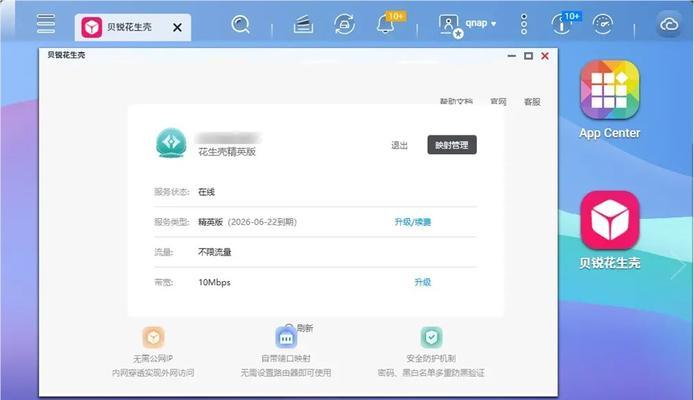
Task: Open the myQNAPcloud cloud icon
Action: click(669, 24)
